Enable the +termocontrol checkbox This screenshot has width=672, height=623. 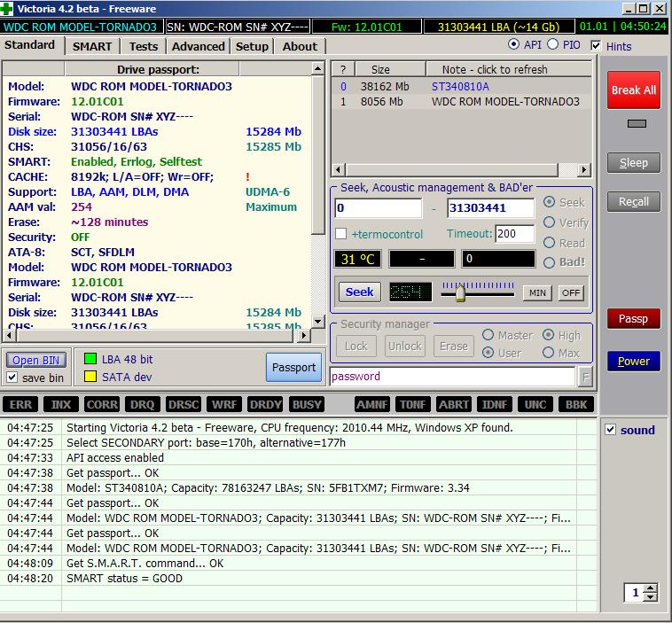(340, 234)
